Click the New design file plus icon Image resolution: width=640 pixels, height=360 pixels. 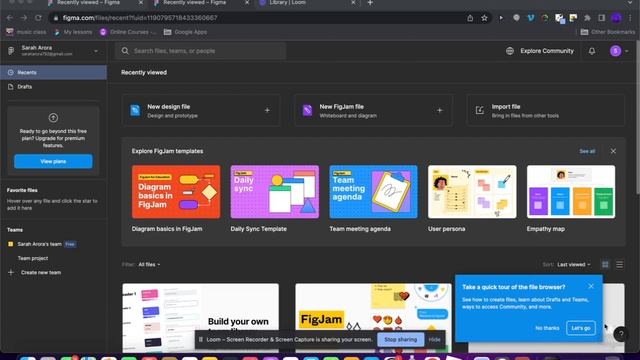click(x=267, y=110)
